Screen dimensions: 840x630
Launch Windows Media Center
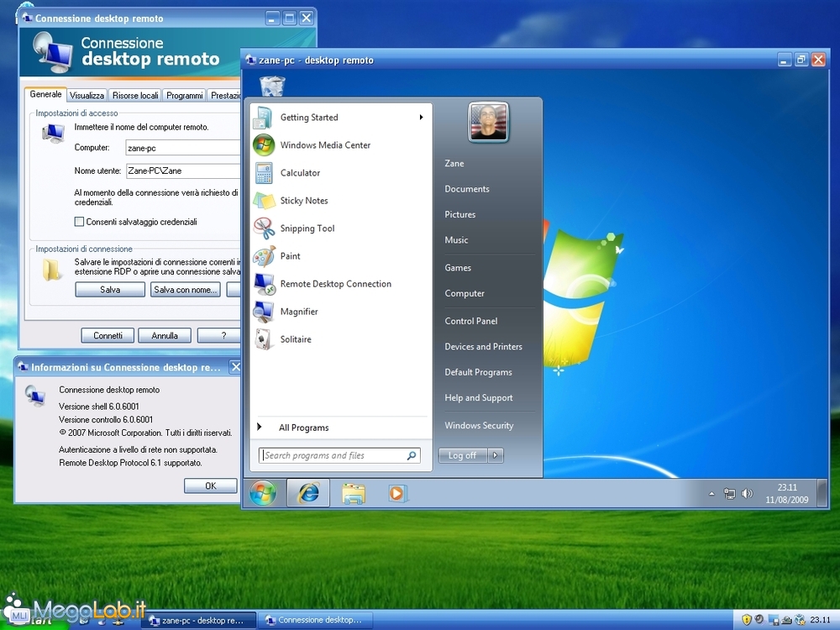tap(340, 145)
